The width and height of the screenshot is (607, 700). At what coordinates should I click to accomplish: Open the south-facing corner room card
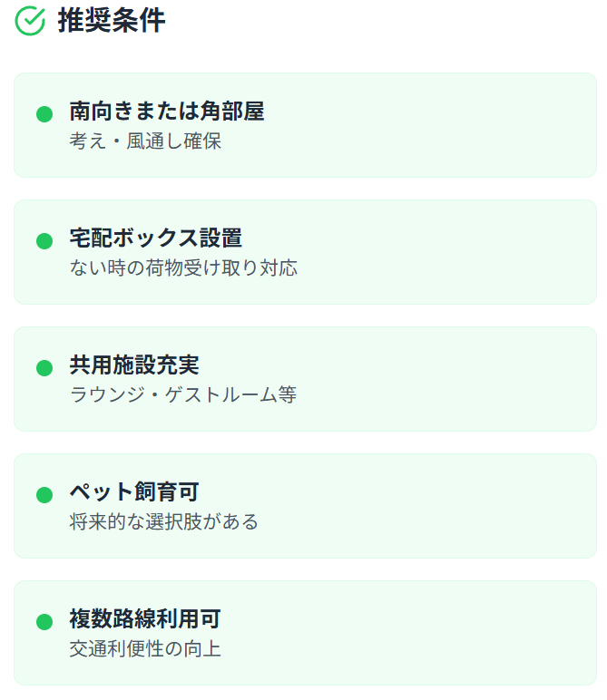pos(305,125)
